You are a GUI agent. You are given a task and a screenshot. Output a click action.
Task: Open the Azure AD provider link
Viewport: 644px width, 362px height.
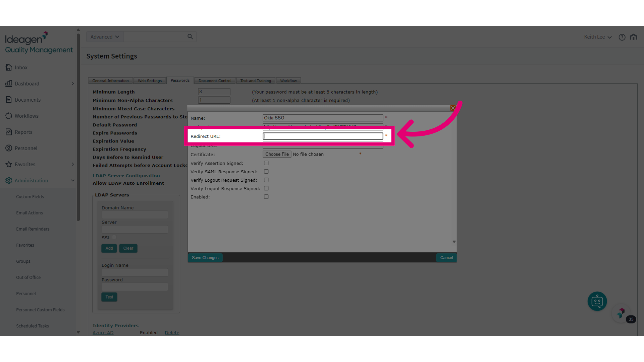(x=103, y=333)
